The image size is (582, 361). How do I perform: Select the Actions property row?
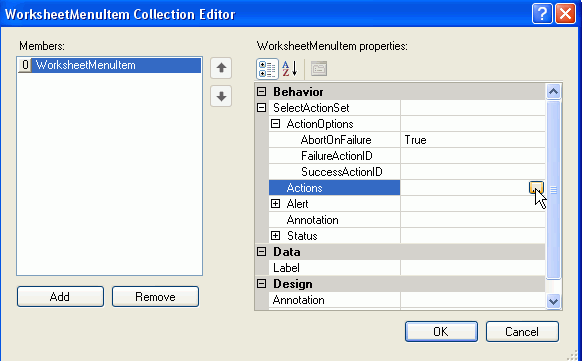click(334, 188)
